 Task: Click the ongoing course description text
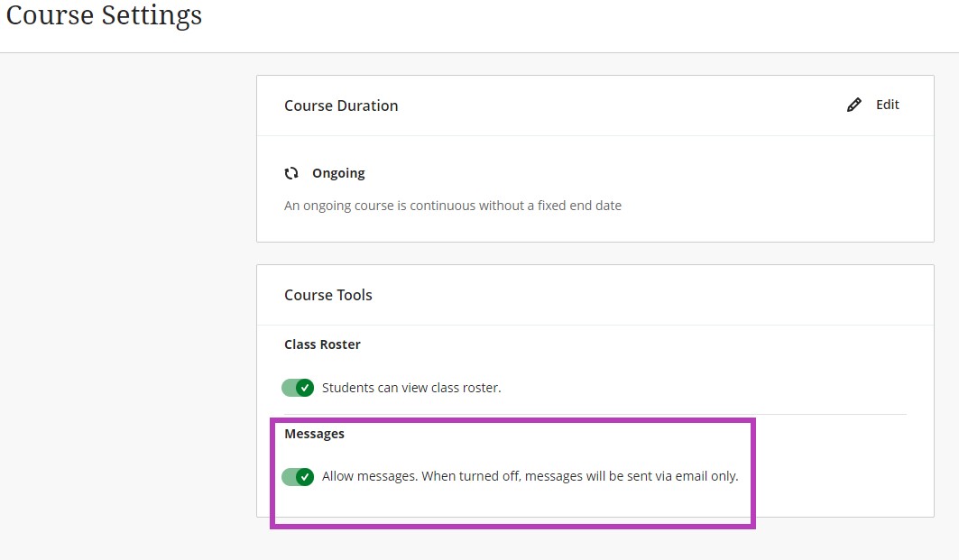coord(452,205)
